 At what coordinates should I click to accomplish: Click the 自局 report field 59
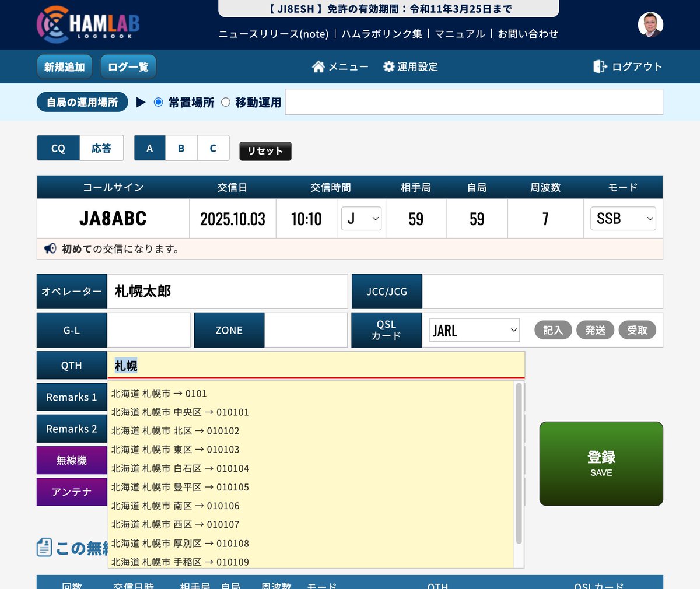pos(477,219)
